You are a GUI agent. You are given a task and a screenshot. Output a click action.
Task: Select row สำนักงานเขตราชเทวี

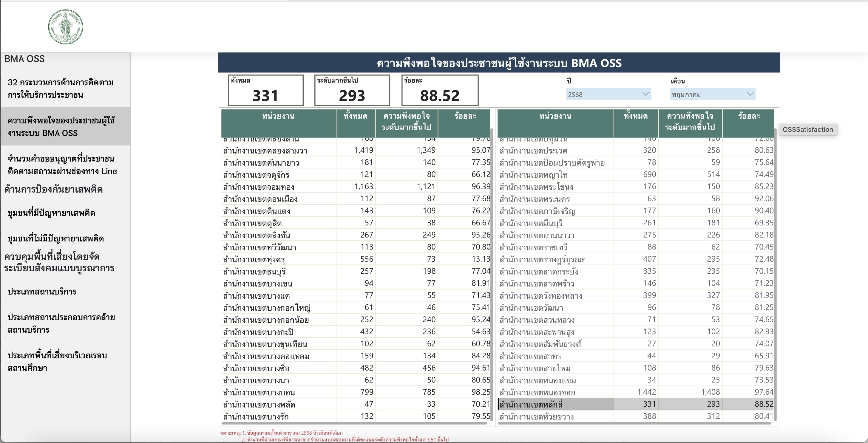[636, 247]
